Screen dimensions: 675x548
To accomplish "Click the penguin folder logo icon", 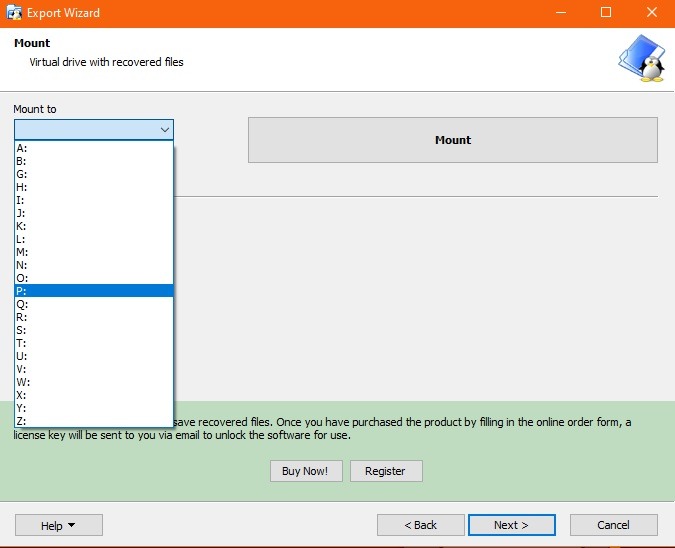I will point(640,61).
